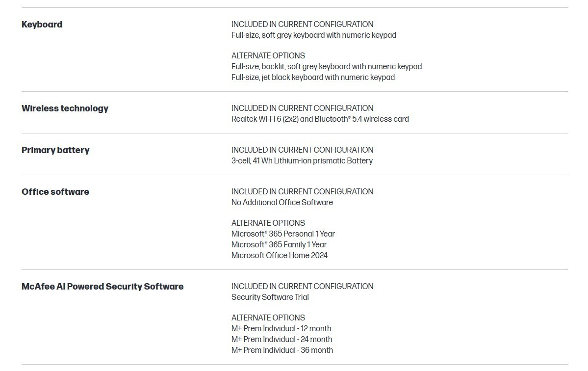Click the Keyboard section heading
Image resolution: width=588 pixels, height=371 pixels.
tap(42, 25)
